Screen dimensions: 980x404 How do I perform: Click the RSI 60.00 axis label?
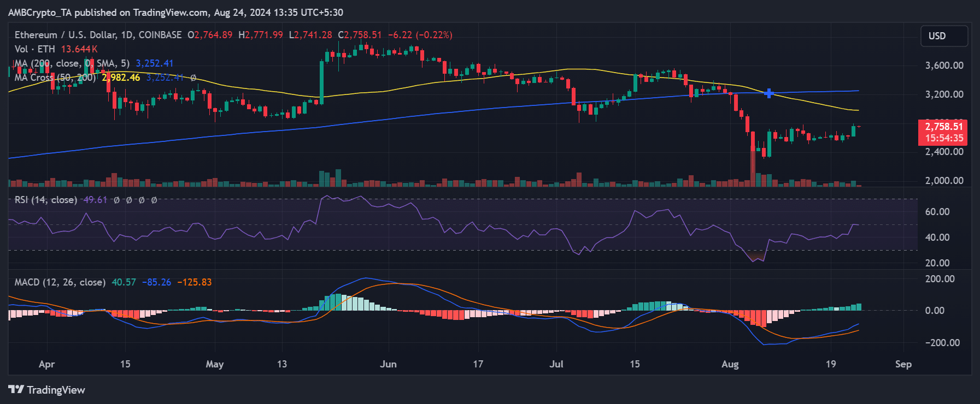(x=937, y=212)
